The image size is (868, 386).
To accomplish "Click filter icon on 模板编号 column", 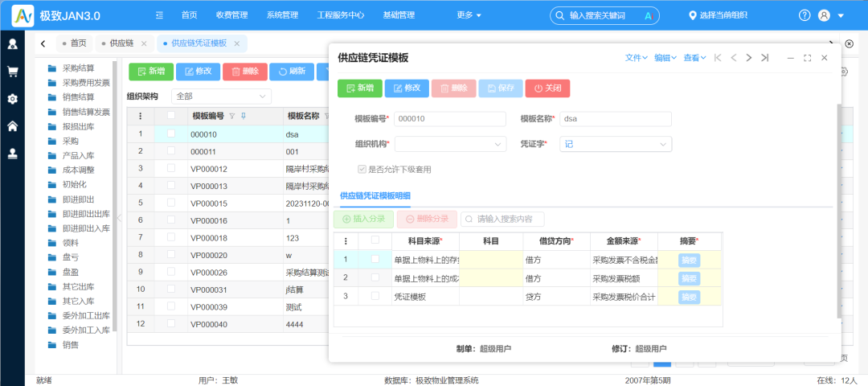I will tap(232, 117).
